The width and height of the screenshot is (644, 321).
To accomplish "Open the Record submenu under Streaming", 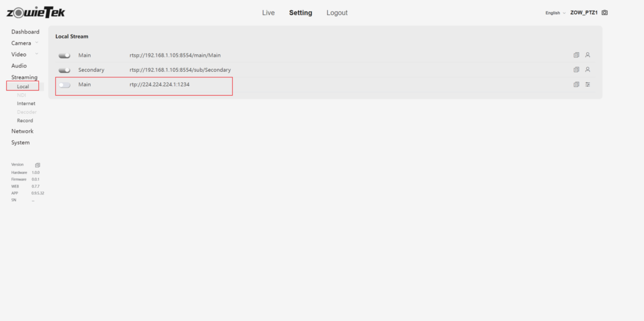I will [x=25, y=120].
